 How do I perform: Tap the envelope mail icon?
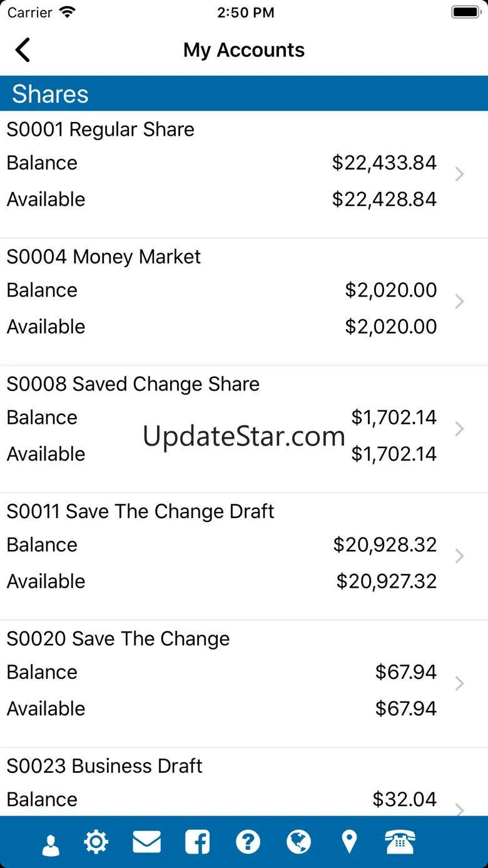pos(147,842)
